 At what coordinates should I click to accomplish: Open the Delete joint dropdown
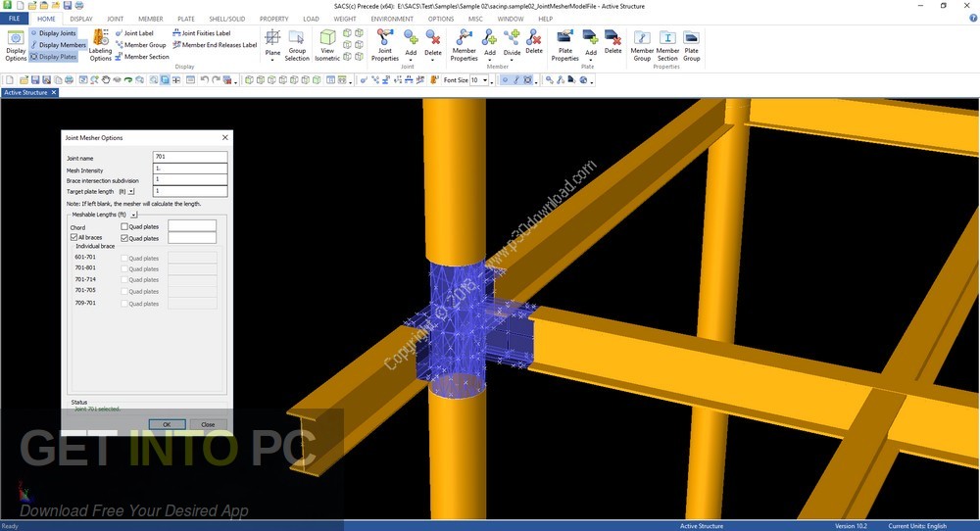point(433,45)
